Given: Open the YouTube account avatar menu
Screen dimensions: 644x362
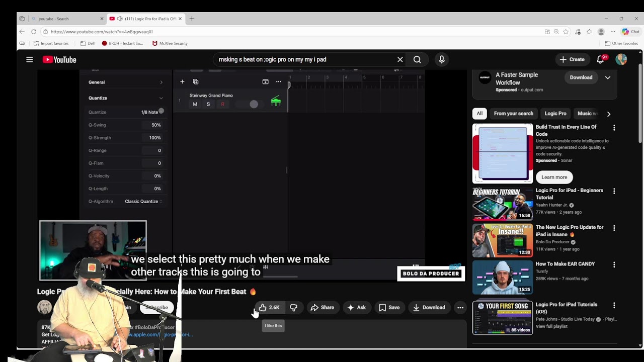Looking at the screenshot, I should coord(621,59).
